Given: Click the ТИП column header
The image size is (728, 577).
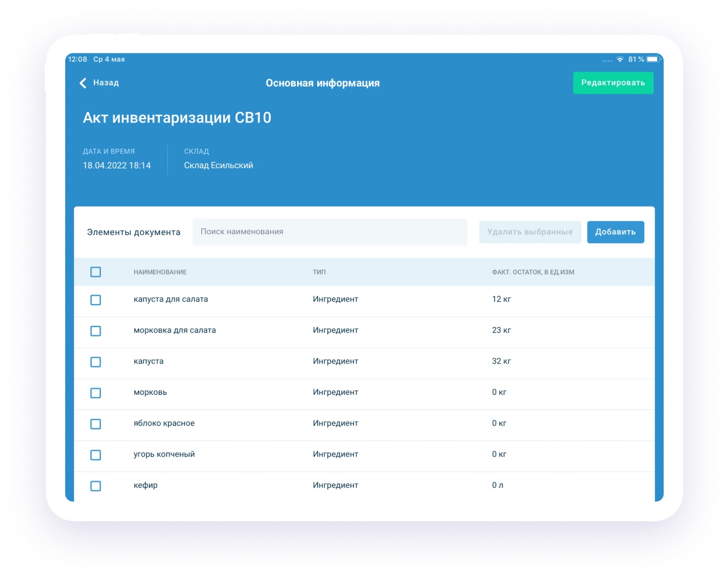Looking at the screenshot, I should (318, 272).
